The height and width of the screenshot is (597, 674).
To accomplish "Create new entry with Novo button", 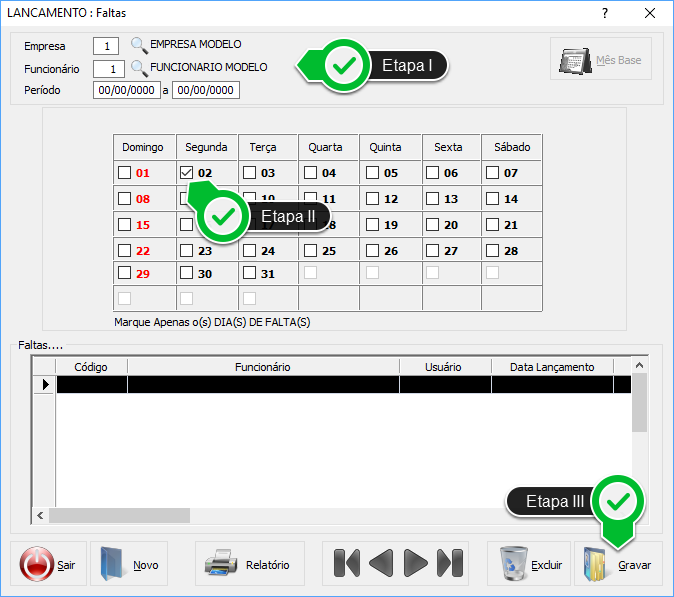I will tap(129, 564).
